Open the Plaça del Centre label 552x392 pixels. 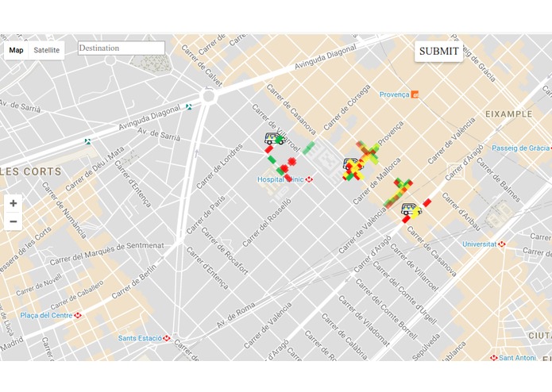pyautogui.click(x=46, y=315)
